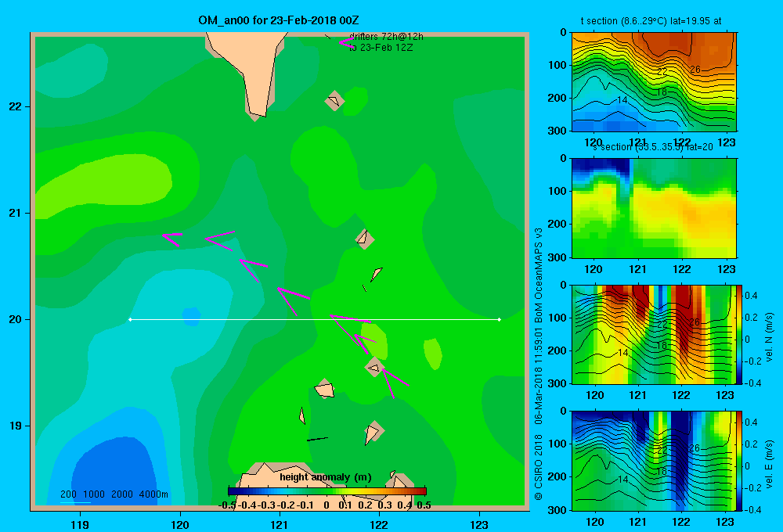This screenshot has width=783, height=532.
Task: Click the 'height anomaly (m)' colorbar label
Action: (x=326, y=477)
